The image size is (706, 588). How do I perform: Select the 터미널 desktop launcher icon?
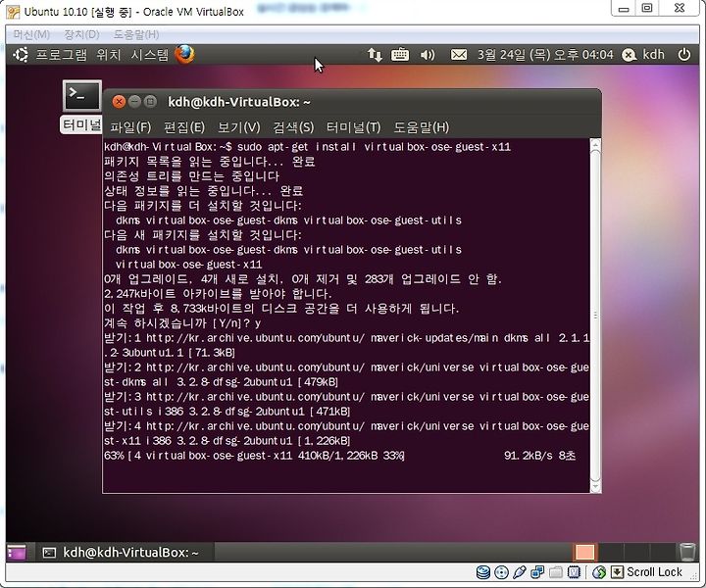click(82, 107)
